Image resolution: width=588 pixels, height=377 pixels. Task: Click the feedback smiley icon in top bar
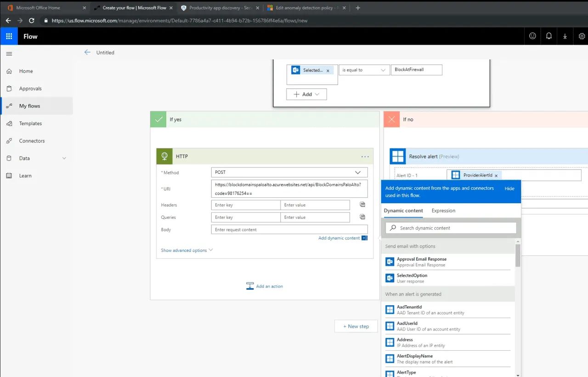point(532,36)
